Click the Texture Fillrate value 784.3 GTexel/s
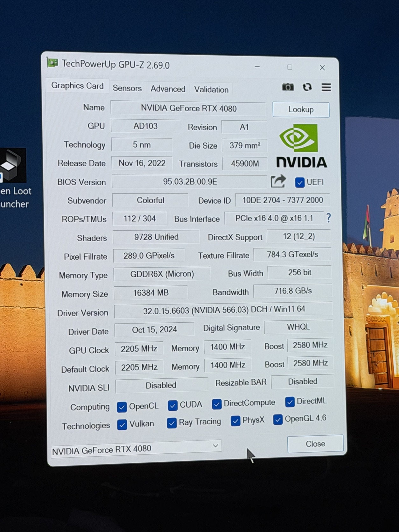Screen dimensions: 399x532 click(292, 255)
